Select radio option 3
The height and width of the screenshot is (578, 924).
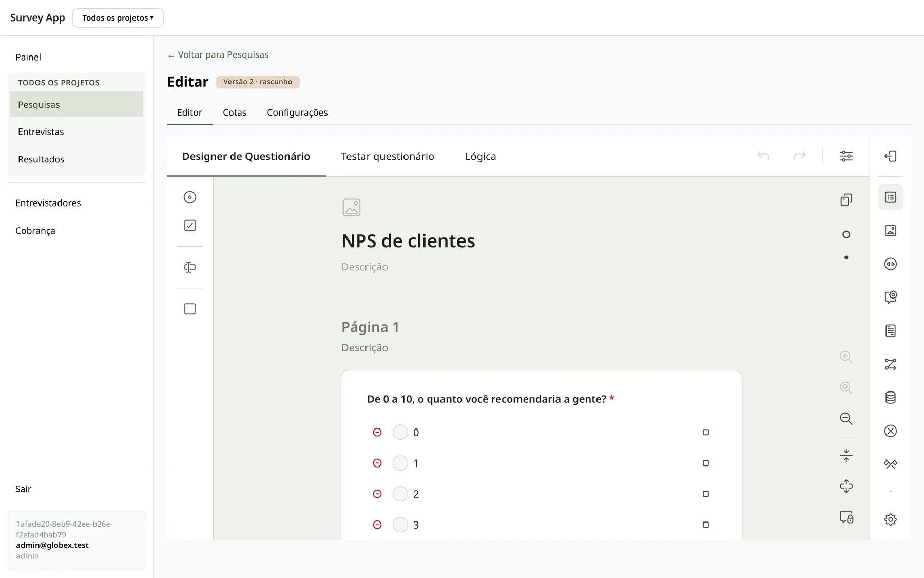400,525
